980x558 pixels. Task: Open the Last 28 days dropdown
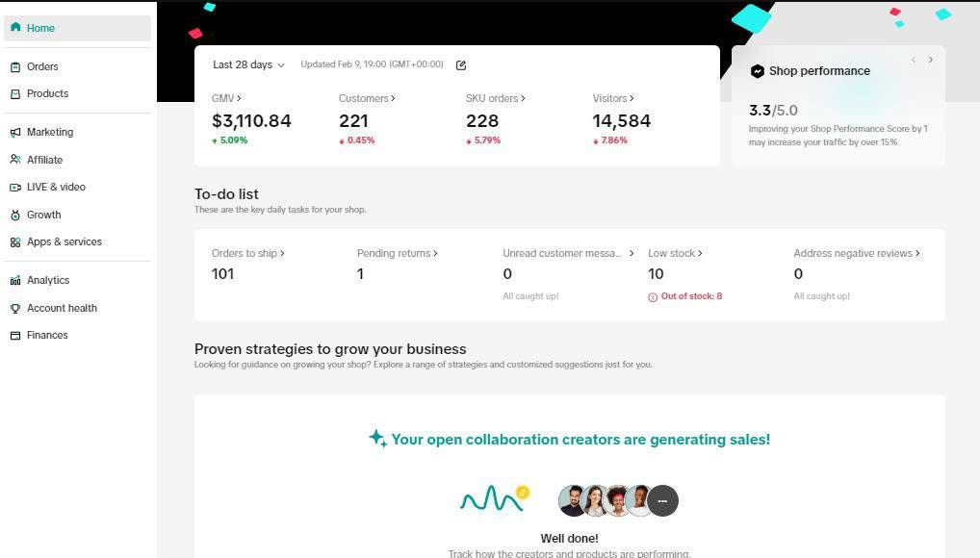point(248,65)
